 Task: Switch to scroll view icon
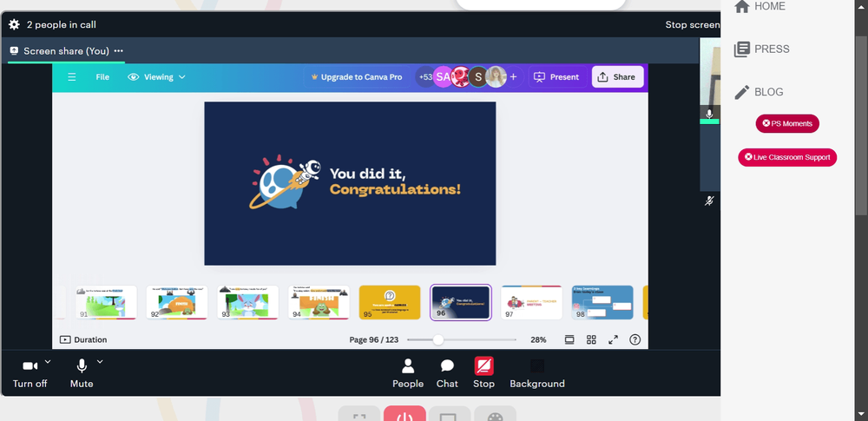[569, 339]
